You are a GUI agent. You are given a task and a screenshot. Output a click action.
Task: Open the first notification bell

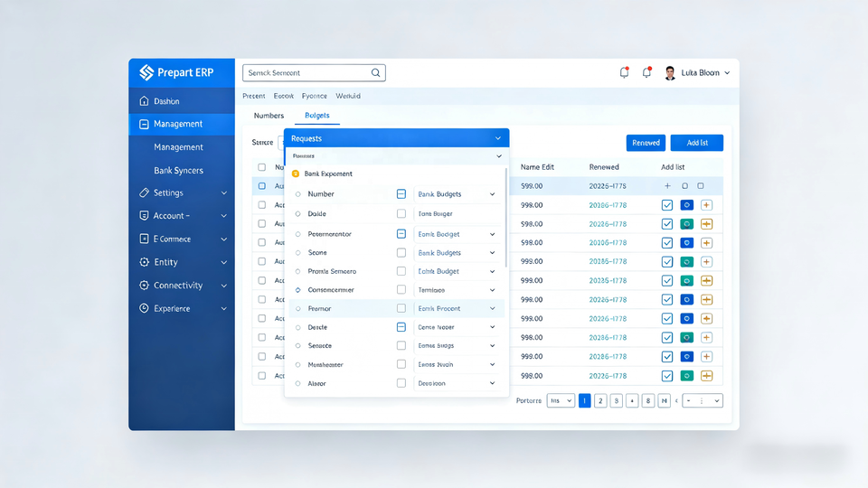(x=624, y=72)
